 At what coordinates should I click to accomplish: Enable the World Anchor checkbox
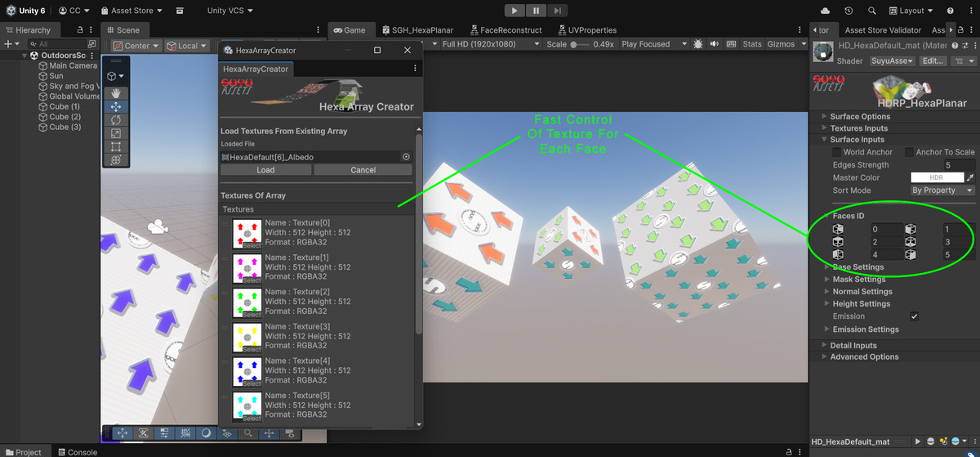pos(836,152)
